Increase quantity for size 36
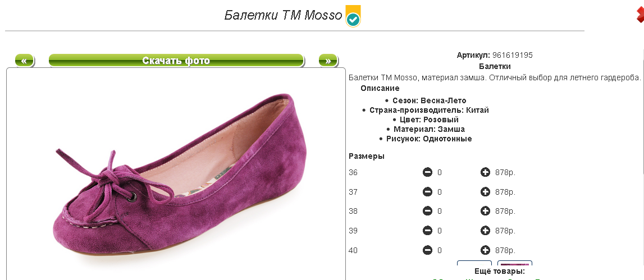 (486, 172)
